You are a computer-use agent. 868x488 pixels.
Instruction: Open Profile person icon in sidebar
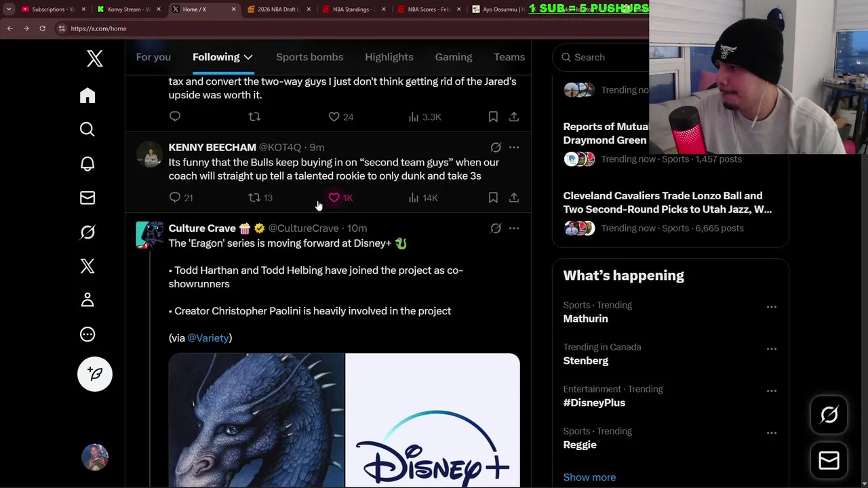pyautogui.click(x=87, y=300)
